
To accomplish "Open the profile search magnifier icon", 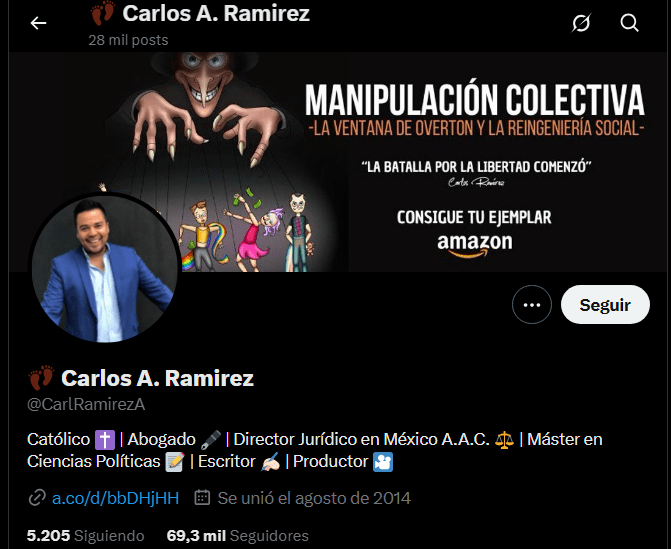I will (x=629, y=23).
